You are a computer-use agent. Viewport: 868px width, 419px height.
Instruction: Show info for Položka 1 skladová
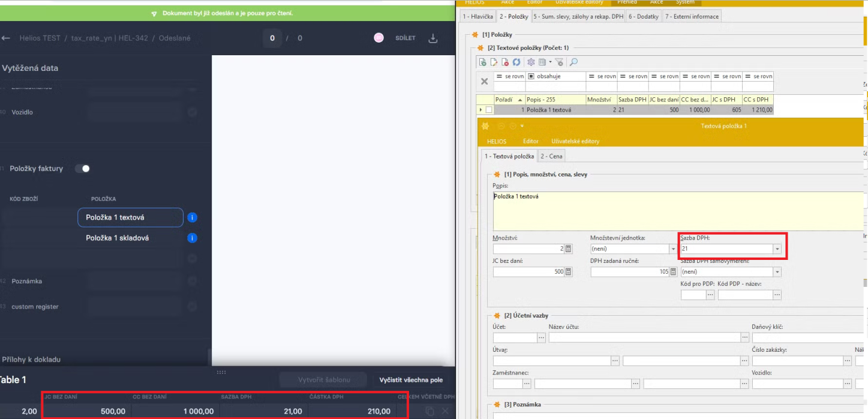coord(192,238)
